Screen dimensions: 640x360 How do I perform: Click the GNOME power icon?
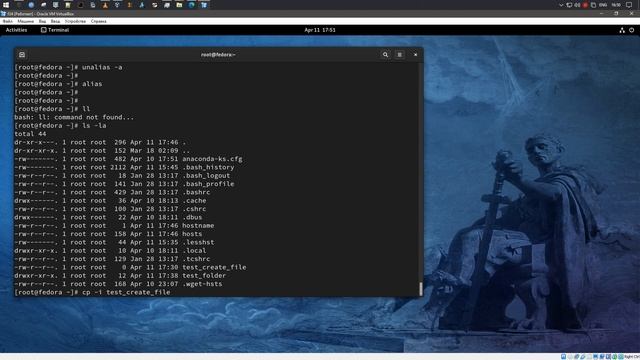tap(631, 30)
